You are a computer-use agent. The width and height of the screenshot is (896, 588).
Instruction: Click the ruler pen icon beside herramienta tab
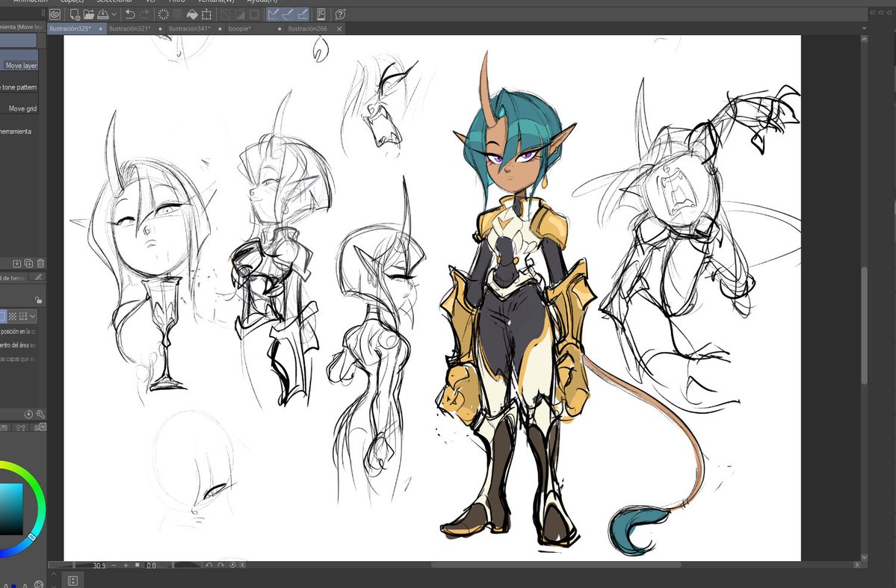click(x=38, y=277)
